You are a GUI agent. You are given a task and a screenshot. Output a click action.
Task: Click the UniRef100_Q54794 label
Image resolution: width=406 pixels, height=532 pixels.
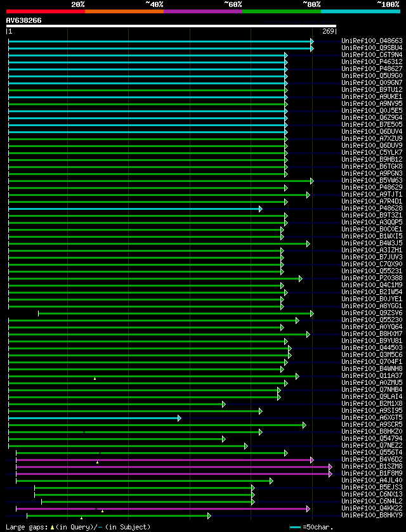[372, 438]
